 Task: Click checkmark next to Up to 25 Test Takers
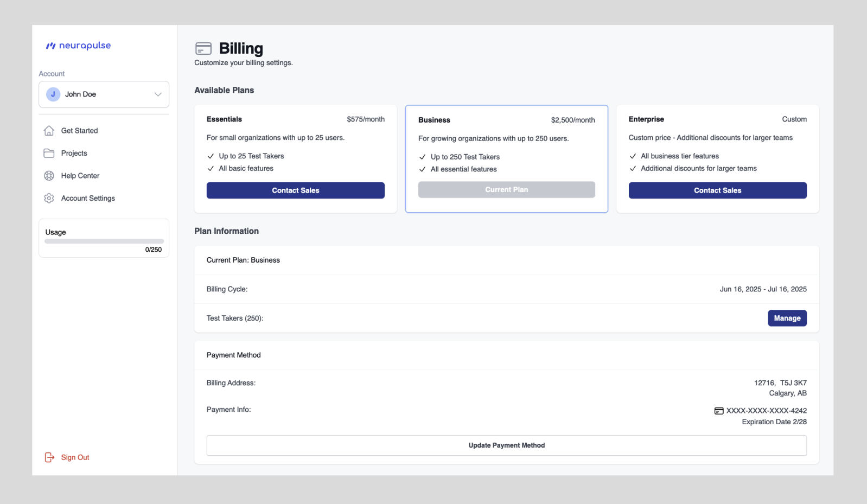click(211, 156)
